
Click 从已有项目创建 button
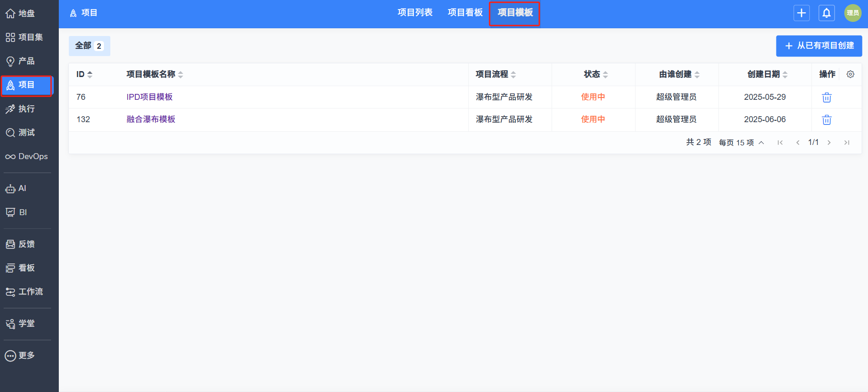(819, 46)
